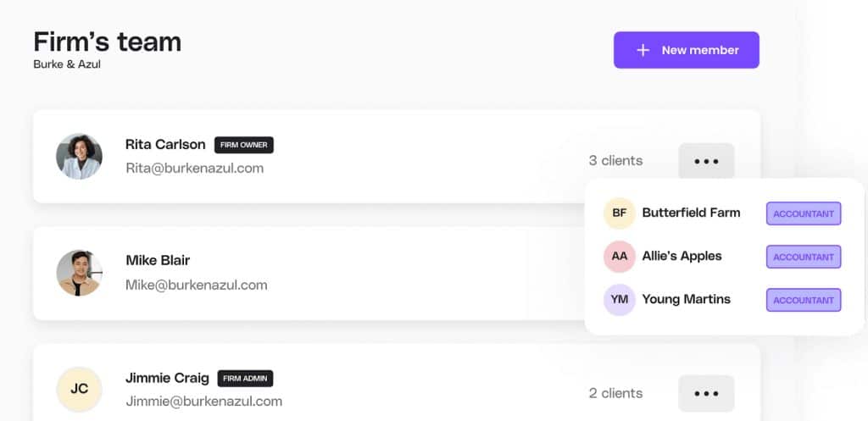Click the Firm Admin badge
Image resolution: width=868 pixels, height=421 pixels.
click(x=246, y=379)
